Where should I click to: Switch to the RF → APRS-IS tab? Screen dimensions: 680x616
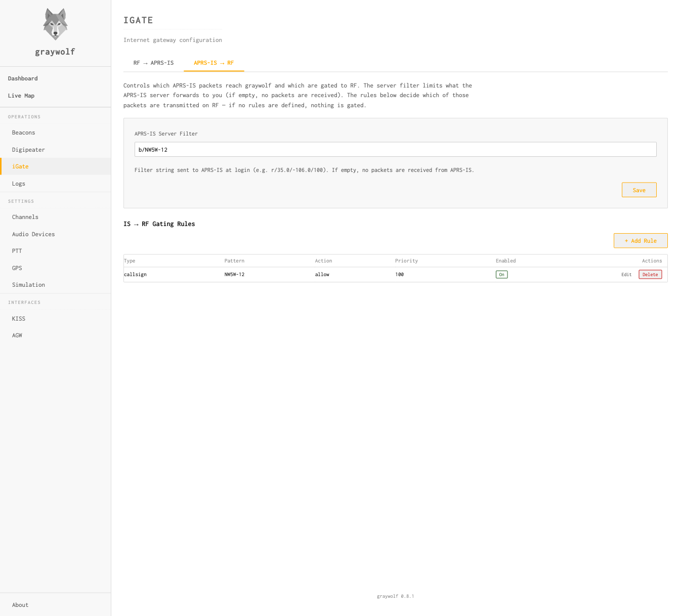pyautogui.click(x=153, y=63)
